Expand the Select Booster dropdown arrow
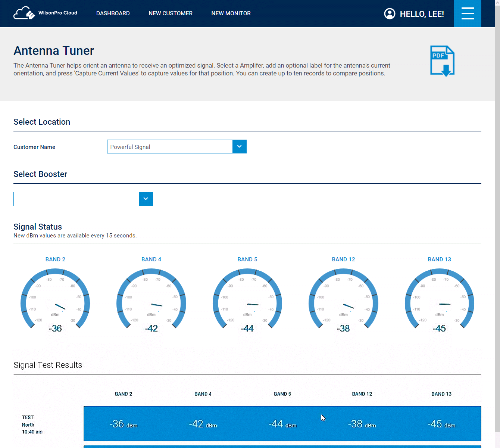Image resolution: width=500 pixels, height=448 pixels. point(146,199)
